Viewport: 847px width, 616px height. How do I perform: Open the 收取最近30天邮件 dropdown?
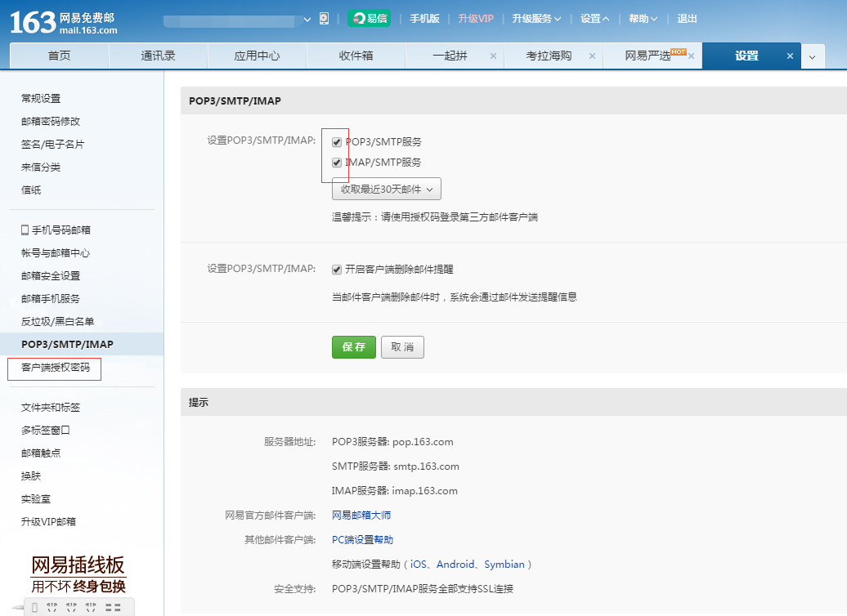(387, 190)
